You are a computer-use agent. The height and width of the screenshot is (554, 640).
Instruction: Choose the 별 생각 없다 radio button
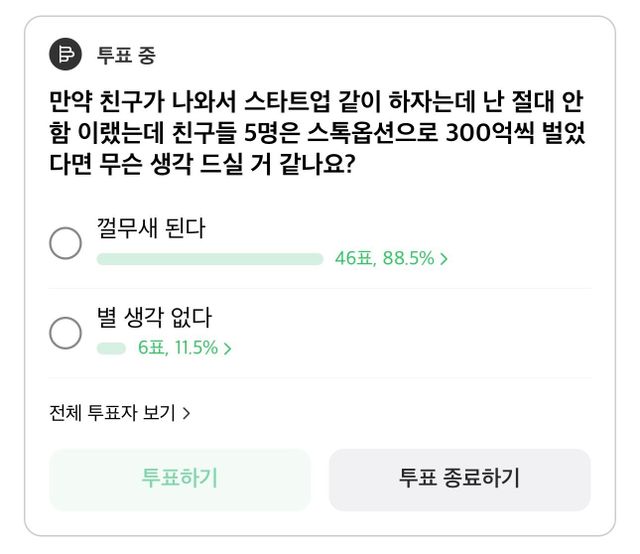(65, 333)
